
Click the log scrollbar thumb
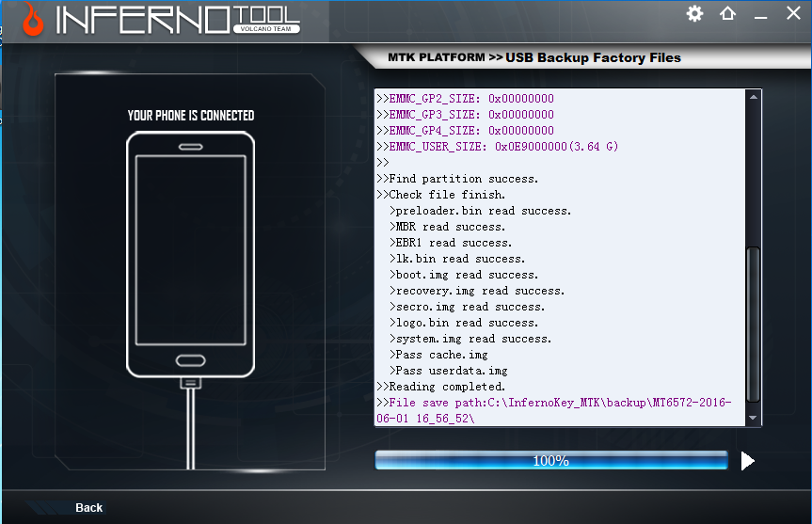click(754, 325)
